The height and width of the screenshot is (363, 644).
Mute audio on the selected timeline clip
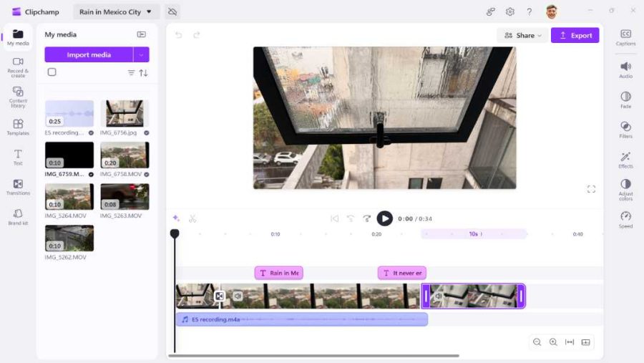tap(439, 296)
